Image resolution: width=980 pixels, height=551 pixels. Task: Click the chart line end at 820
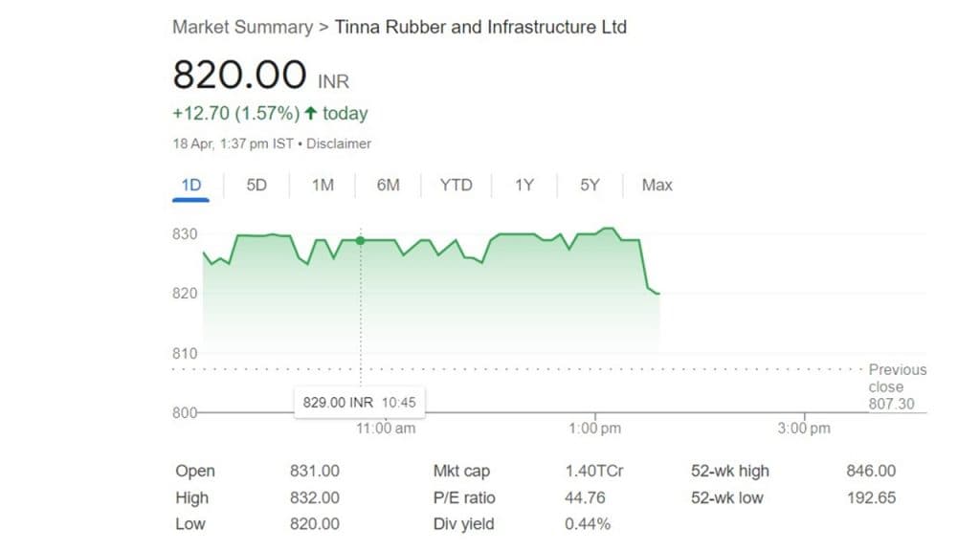658,293
